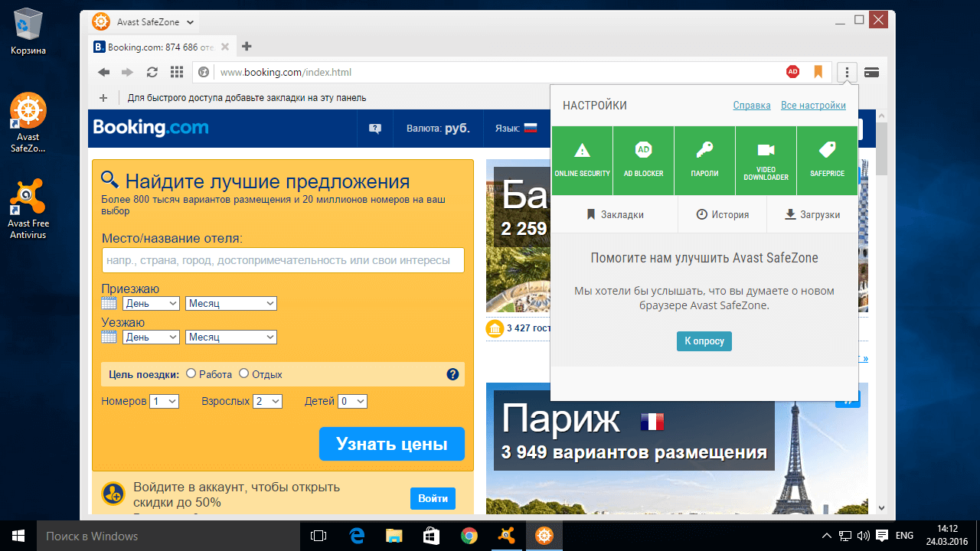Open the Online Security panel

coord(582,161)
